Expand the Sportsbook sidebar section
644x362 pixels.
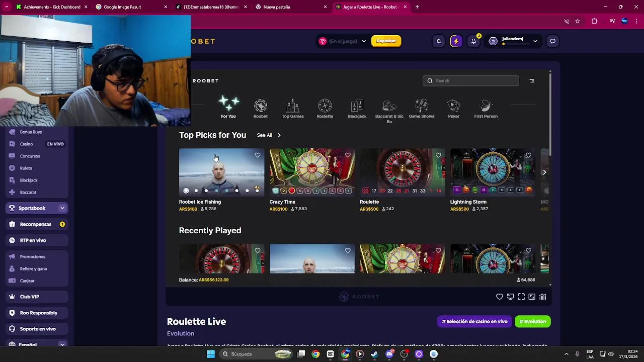[x=62, y=208]
